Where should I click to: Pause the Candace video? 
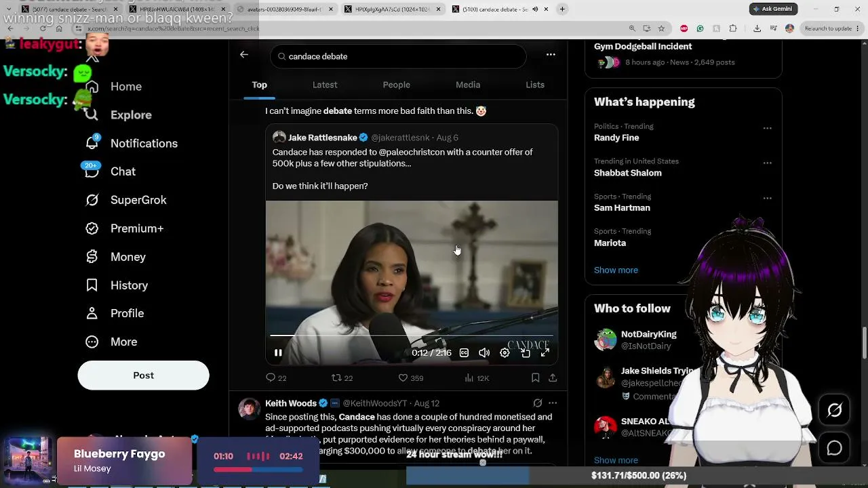(x=278, y=353)
